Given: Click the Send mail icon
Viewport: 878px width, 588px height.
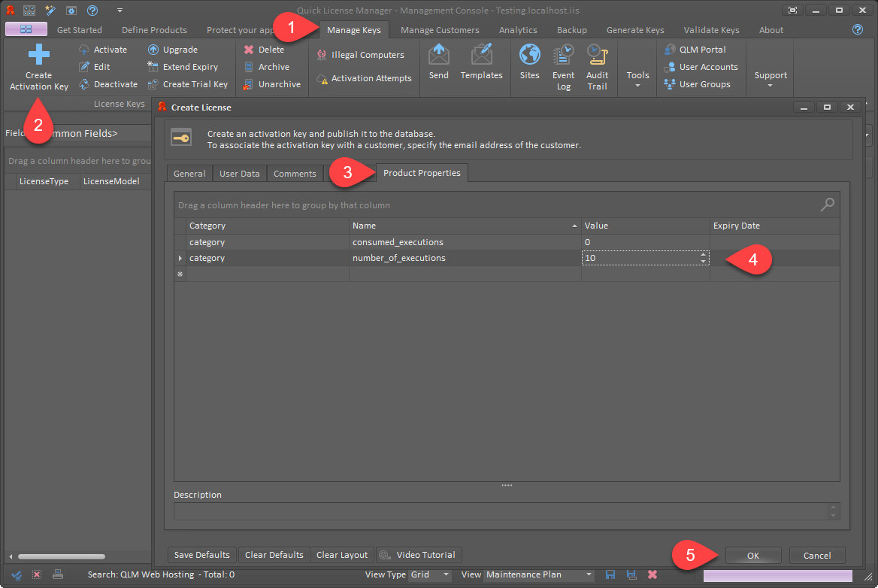Looking at the screenshot, I should pos(438,54).
